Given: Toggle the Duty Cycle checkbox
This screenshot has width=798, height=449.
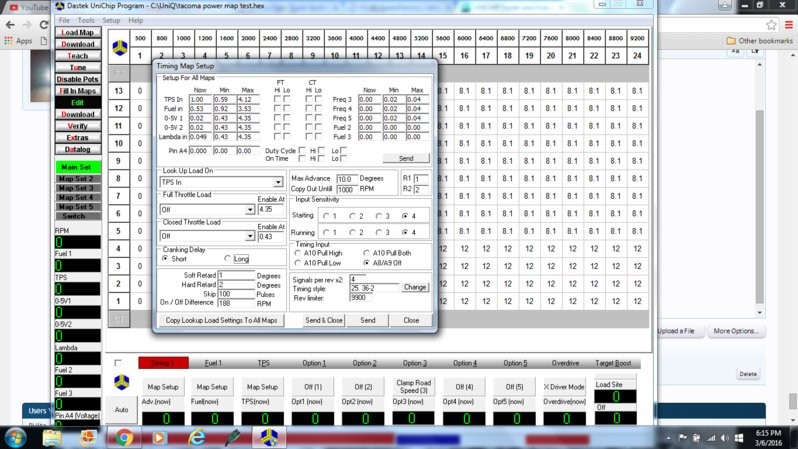Looking at the screenshot, I should [302, 151].
